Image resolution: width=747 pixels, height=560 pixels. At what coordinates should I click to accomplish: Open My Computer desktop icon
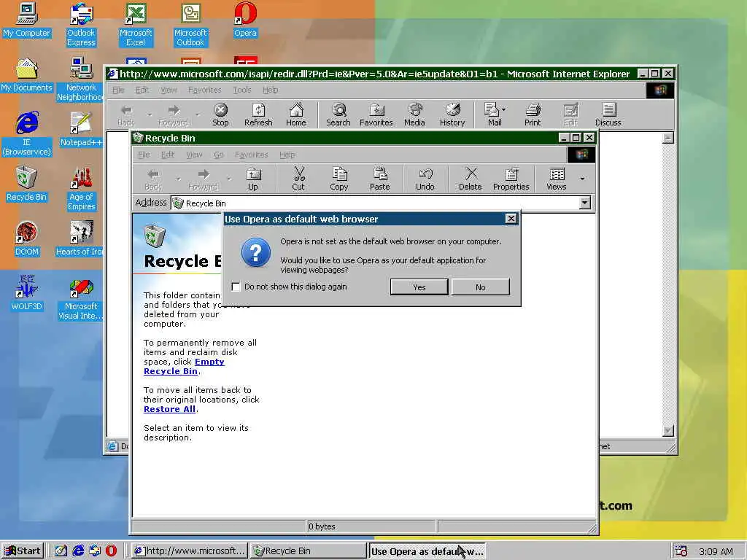click(27, 20)
